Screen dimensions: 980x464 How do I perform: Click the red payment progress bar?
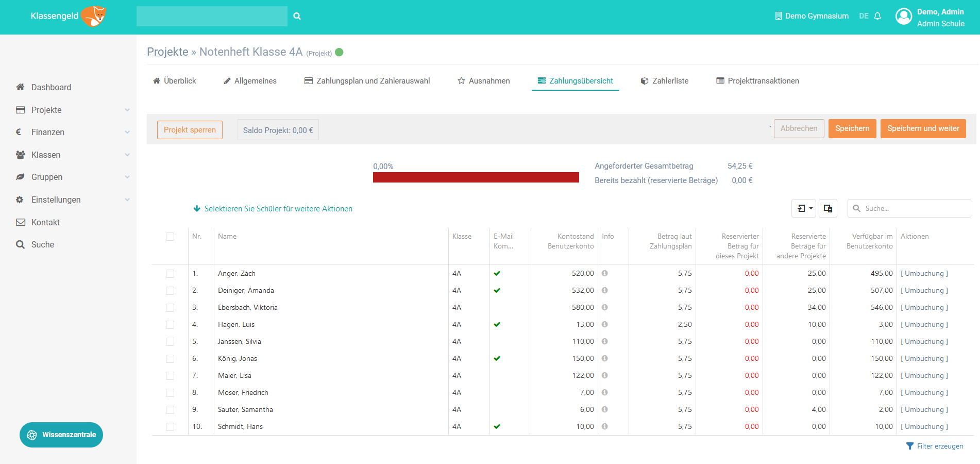click(x=476, y=177)
